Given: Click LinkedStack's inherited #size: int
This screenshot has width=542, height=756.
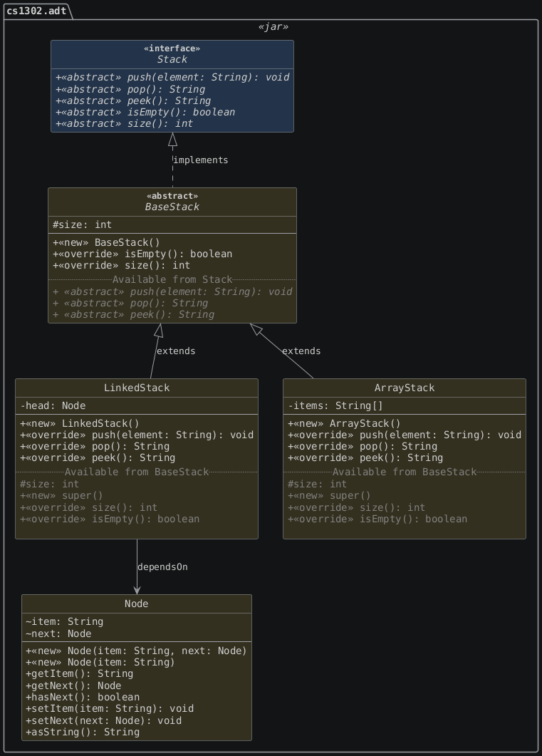Looking at the screenshot, I should (x=49, y=484).
